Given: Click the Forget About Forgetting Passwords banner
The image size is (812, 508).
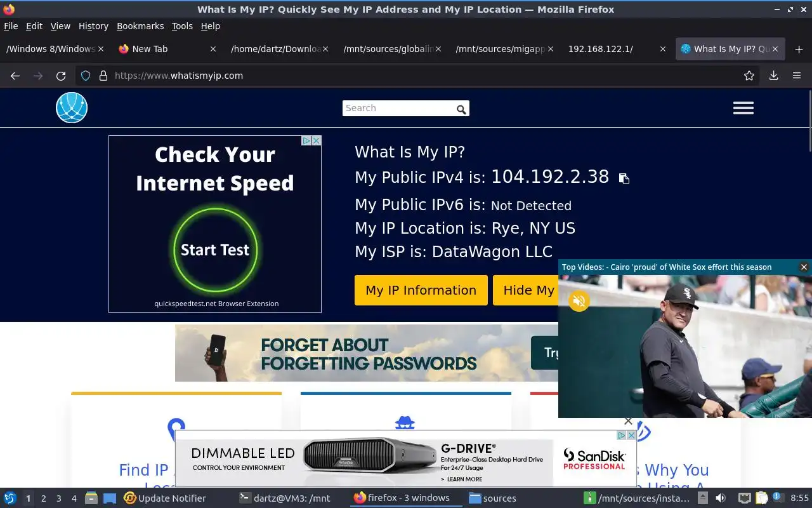Looking at the screenshot, I should tap(367, 353).
